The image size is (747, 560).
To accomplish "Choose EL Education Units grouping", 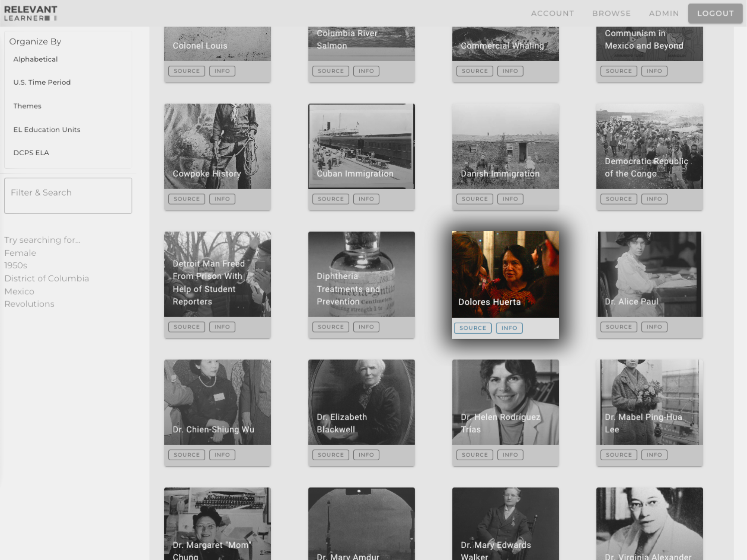I will (47, 130).
